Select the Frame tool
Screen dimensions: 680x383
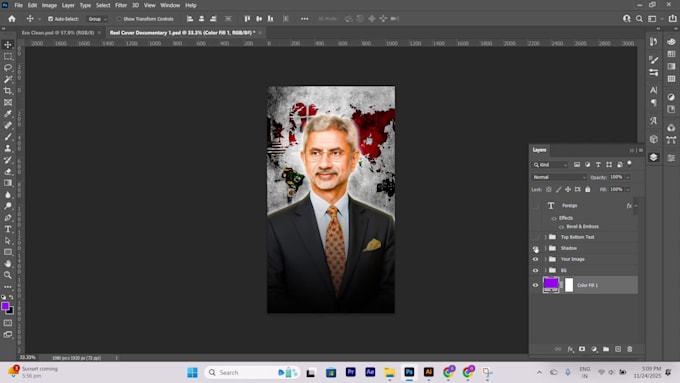coord(8,102)
